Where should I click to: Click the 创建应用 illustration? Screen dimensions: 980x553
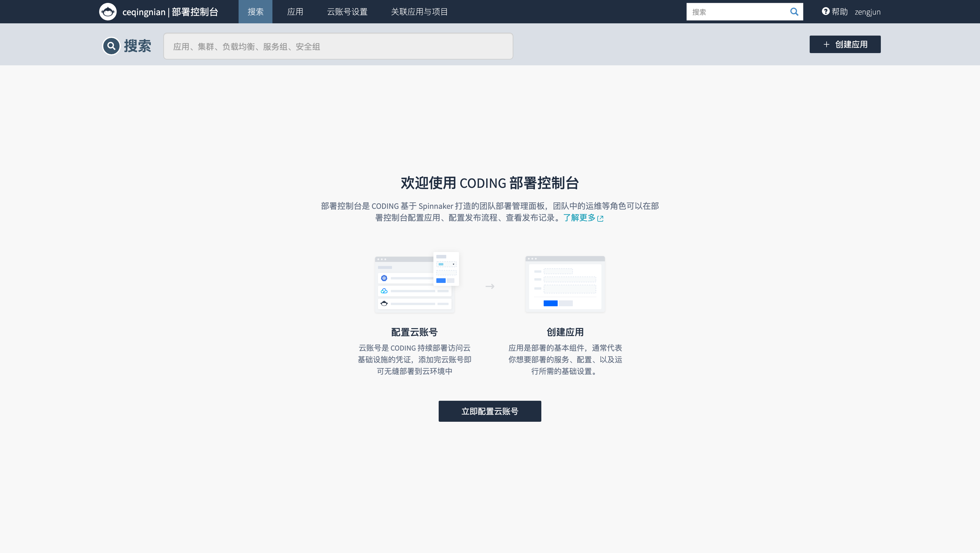(x=565, y=284)
